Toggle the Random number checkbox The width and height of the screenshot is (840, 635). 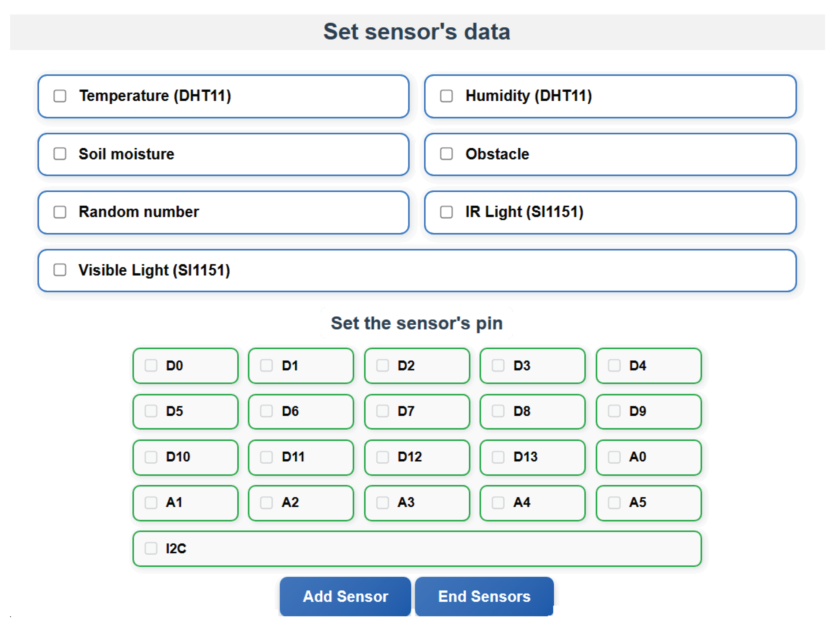point(60,212)
